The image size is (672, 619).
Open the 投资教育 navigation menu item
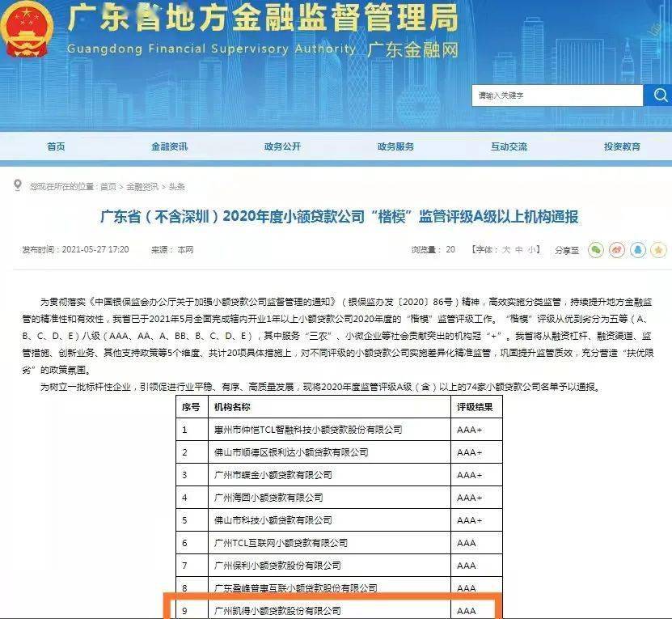coord(622,146)
